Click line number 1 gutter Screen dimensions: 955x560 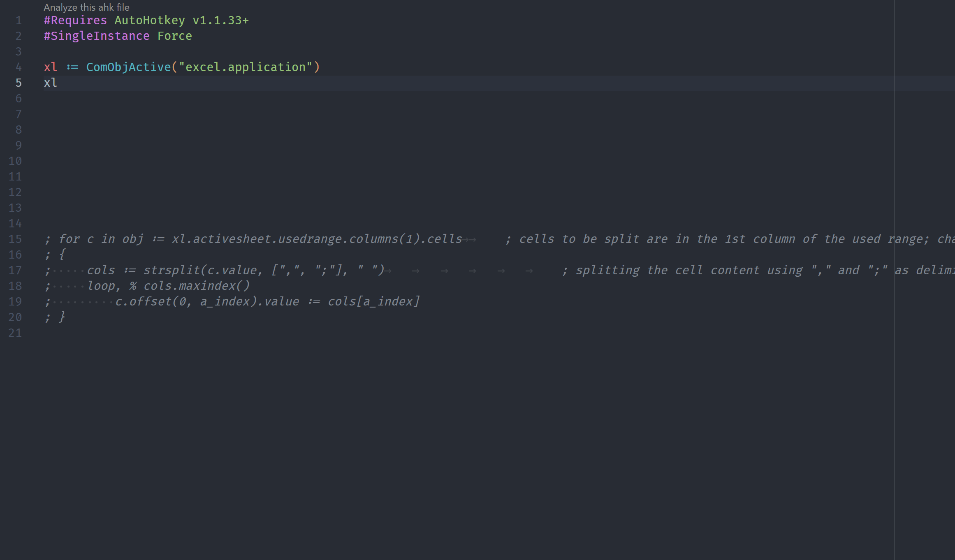click(17, 21)
